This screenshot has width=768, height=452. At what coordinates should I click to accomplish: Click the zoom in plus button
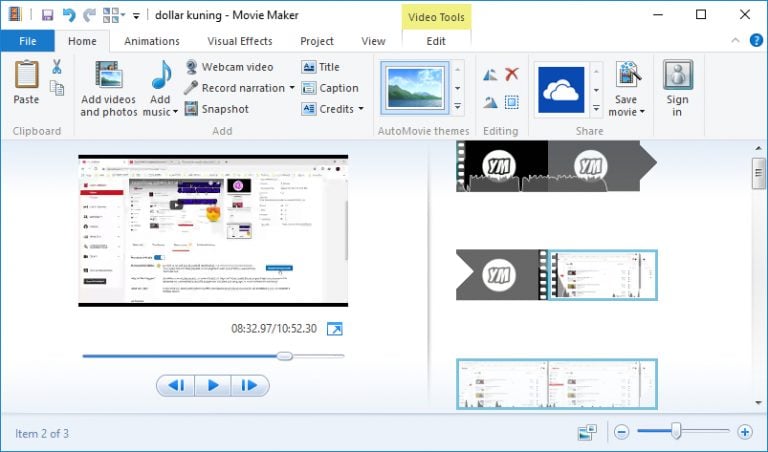(744, 432)
